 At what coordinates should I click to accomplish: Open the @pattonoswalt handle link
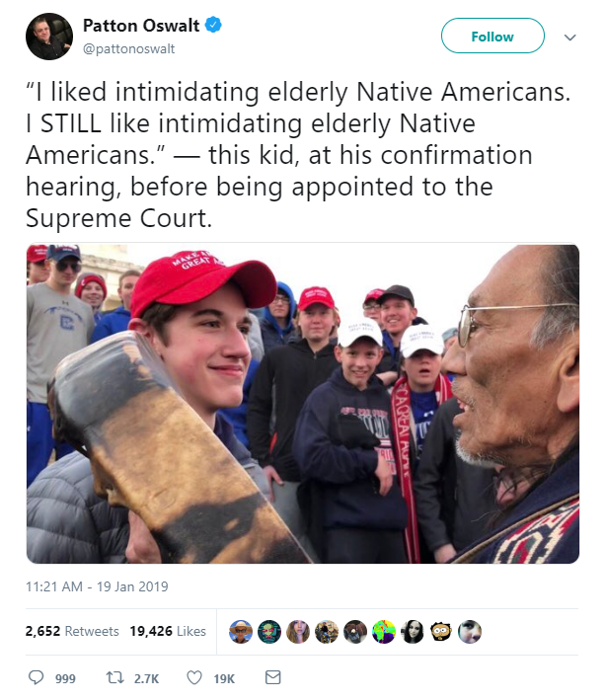[x=129, y=48]
